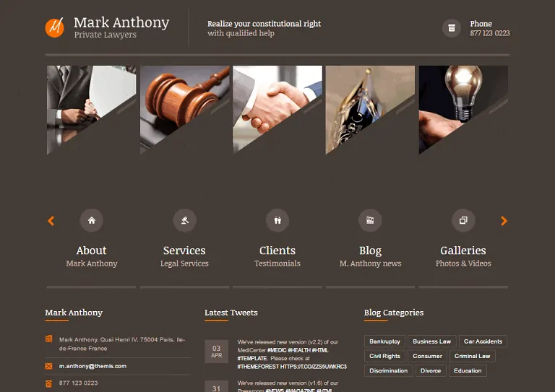Select the Criminal Law category tag
The width and height of the screenshot is (555, 392).
click(x=472, y=356)
